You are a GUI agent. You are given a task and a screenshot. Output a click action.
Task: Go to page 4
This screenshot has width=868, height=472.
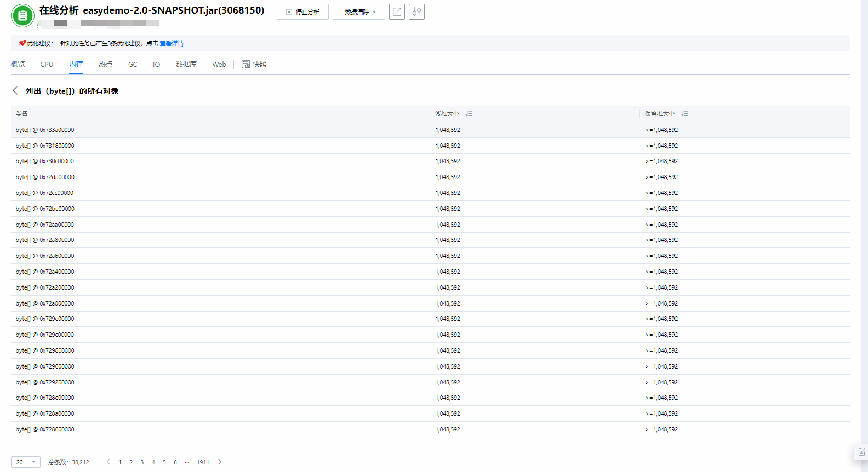pyautogui.click(x=153, y=462)
